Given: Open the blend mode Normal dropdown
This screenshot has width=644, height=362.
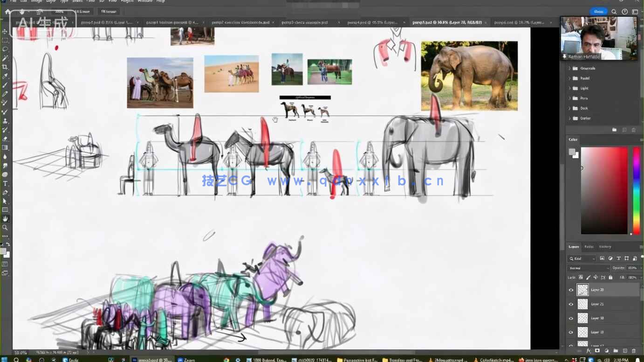Looking at the screenshot, I should click(589, 268).
